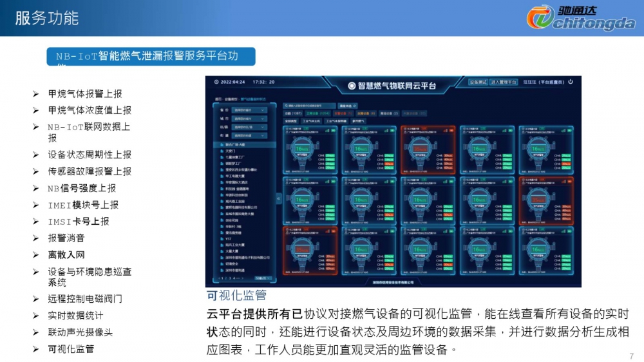Select the greyed 未激活设备 (20) filter

(x=414, y=113)
